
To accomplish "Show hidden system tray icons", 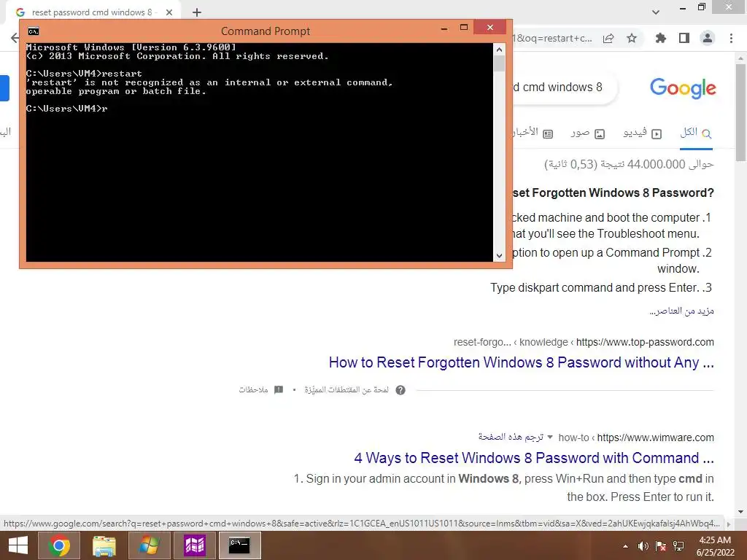I will point(625,546).
